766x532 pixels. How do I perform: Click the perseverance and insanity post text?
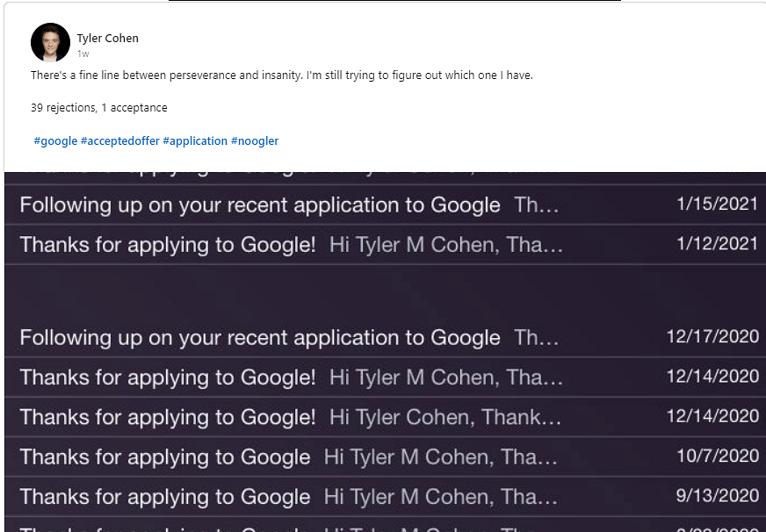281,75
